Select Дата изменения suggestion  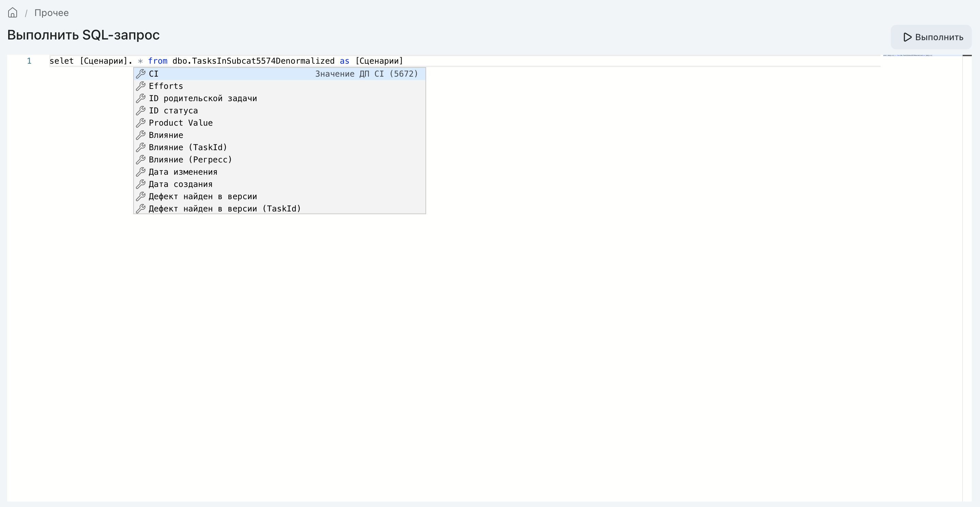[x=280, y=172]
